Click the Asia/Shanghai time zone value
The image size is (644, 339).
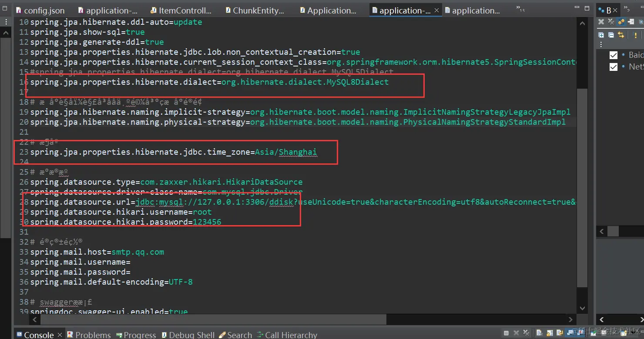tap(286, 152)
